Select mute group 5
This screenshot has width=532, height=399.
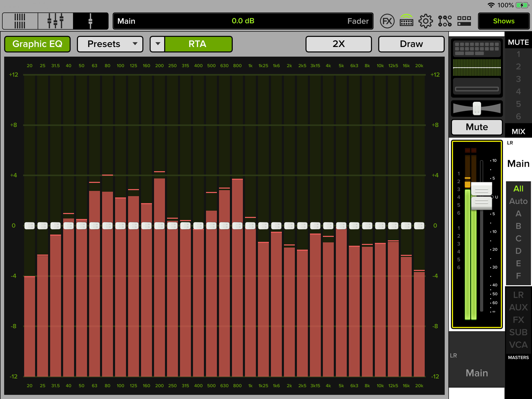click(x=518, y=104)
